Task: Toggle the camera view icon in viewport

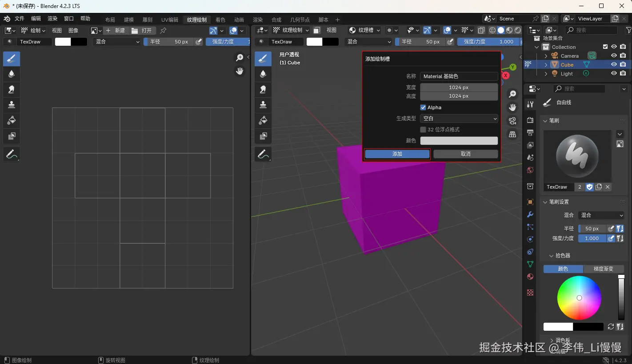Action: [x=512, y=121]
